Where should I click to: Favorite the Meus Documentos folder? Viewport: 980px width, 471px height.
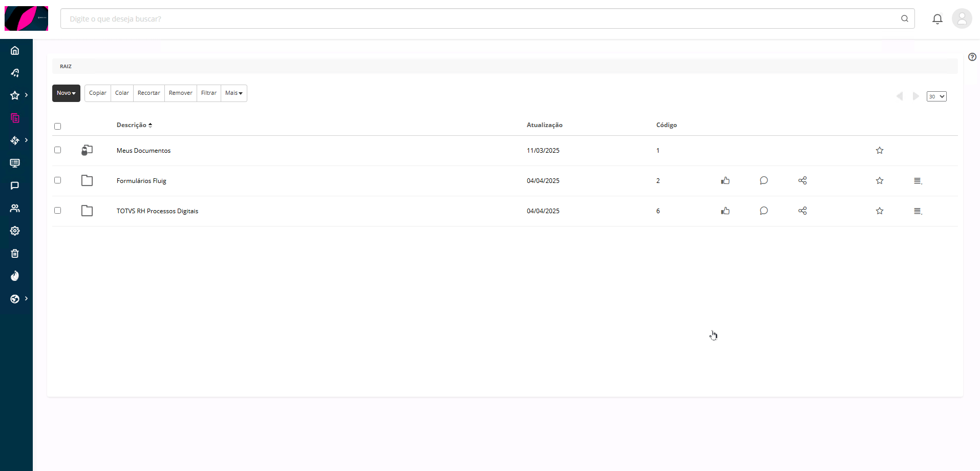pyautogui.click(x=880, y=150)
